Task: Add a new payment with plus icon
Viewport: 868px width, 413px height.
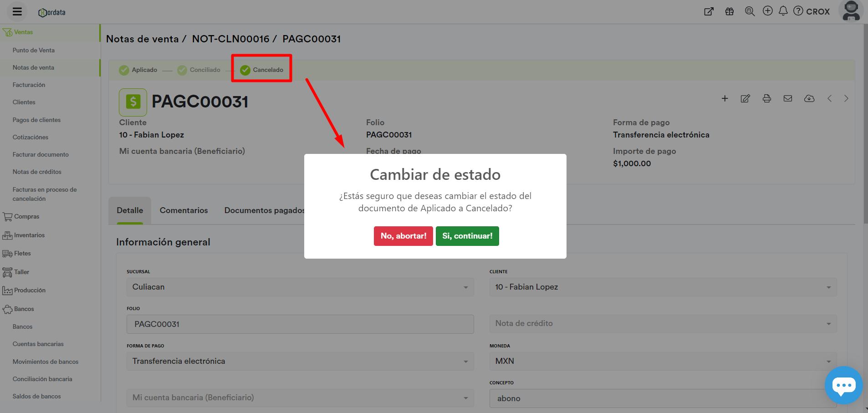Action: point(725,98)
